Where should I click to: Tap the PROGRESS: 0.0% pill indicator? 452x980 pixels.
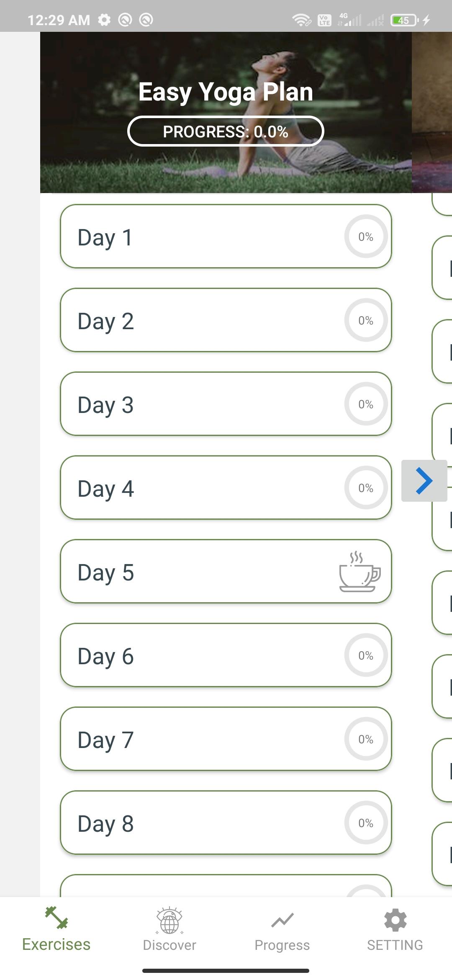click(x=226, y=131)
